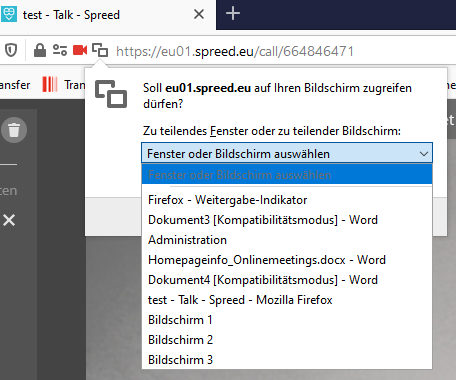Click the tracking protection shield icon
Viewport: 456px width, 380px height.
point(11,51)
